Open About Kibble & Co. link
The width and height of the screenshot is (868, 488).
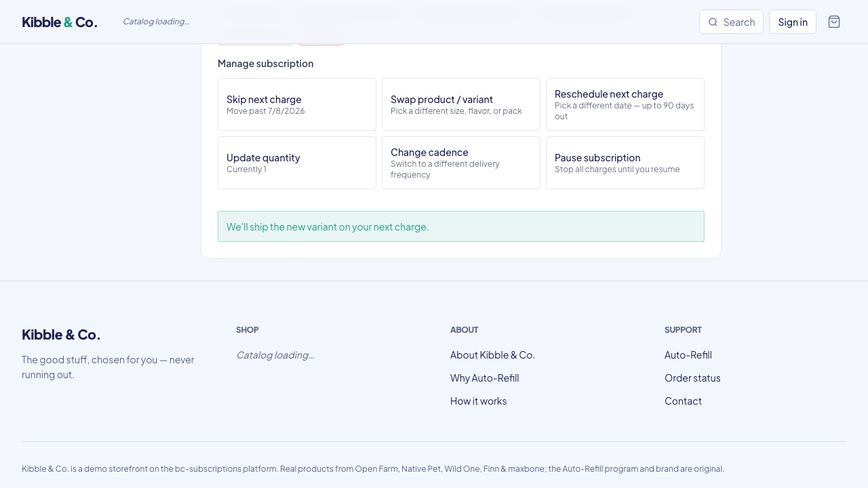tap(492, 355)
